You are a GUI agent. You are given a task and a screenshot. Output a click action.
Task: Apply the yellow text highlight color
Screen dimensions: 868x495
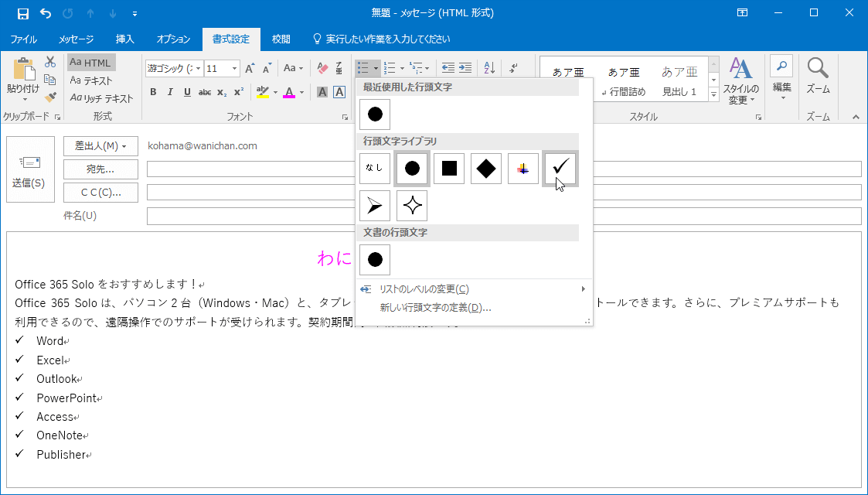(x=262, y=93)
